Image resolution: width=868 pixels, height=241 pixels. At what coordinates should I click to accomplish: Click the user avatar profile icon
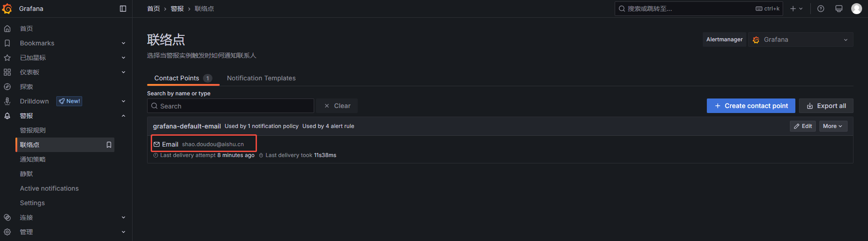[x=857, y=9]
